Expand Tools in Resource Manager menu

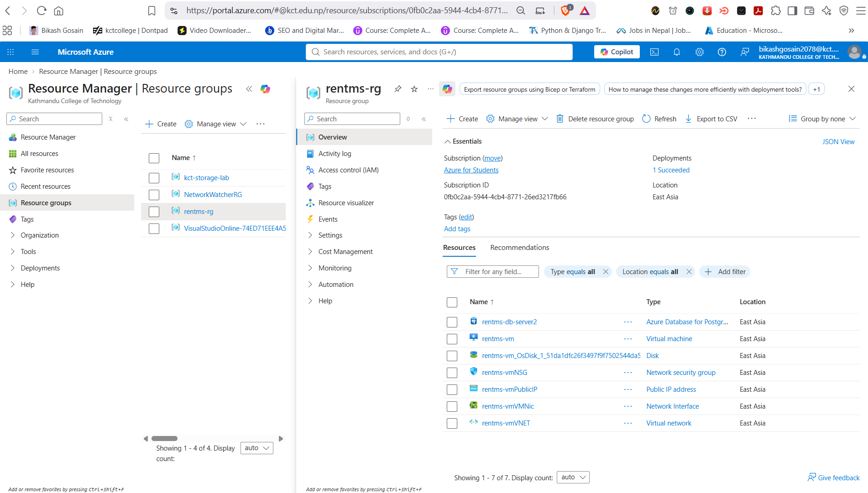[13, 252]
